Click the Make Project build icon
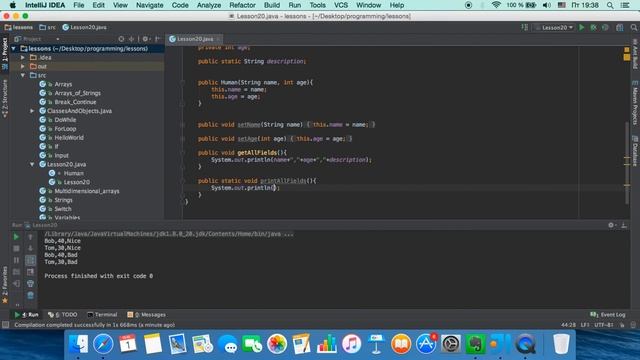Image resolution: width=640 pixels, height=360 pixels. click(x=525, y=27)
